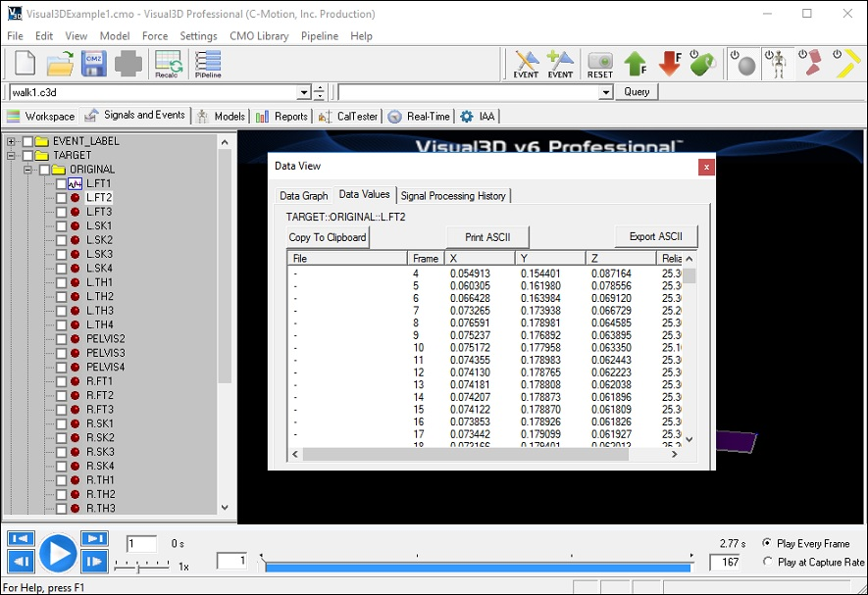Check the ORIGINAL folder checkbox
Screen dimensions: 868x595
point(44,170)
